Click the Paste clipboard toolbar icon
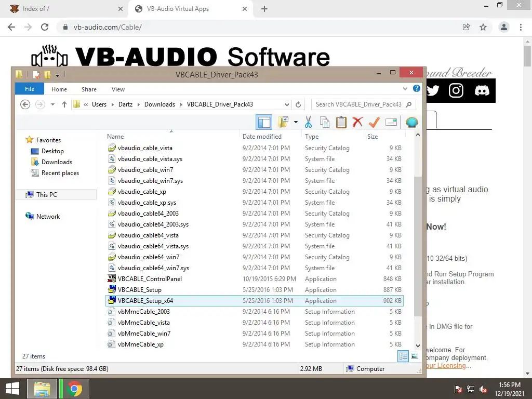The height and width of the screenshot is (399, 532). pos(341,122)
